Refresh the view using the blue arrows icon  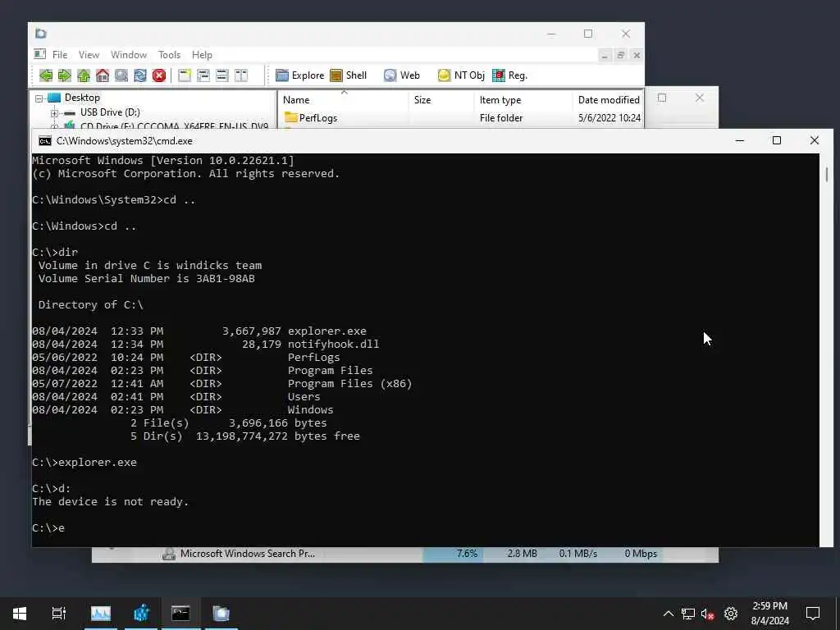pos(139,75)
